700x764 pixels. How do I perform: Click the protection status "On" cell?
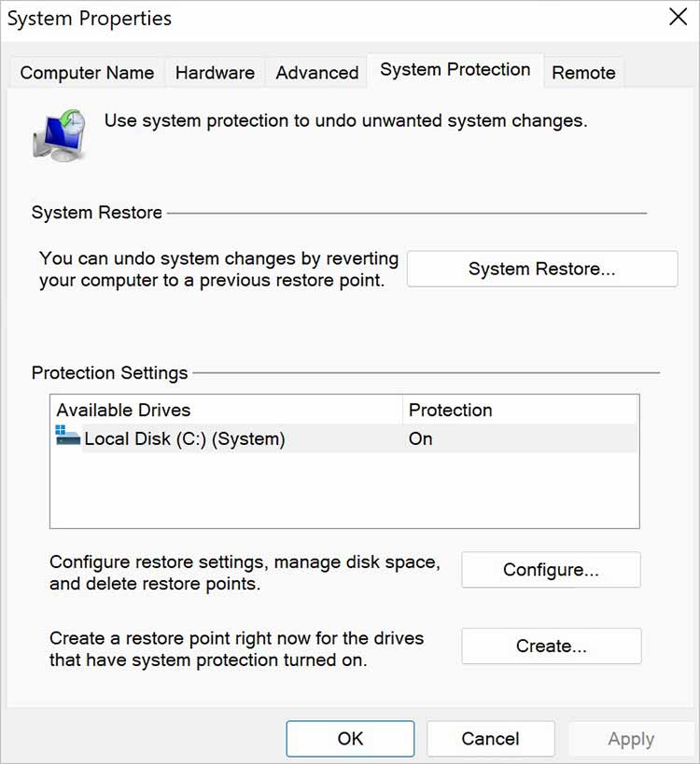click(421, 438)
